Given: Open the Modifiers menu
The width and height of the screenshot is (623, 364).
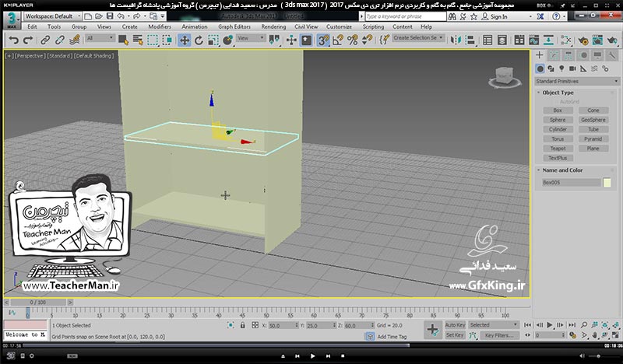Looking at the screenshot, I should click(160, 26).
